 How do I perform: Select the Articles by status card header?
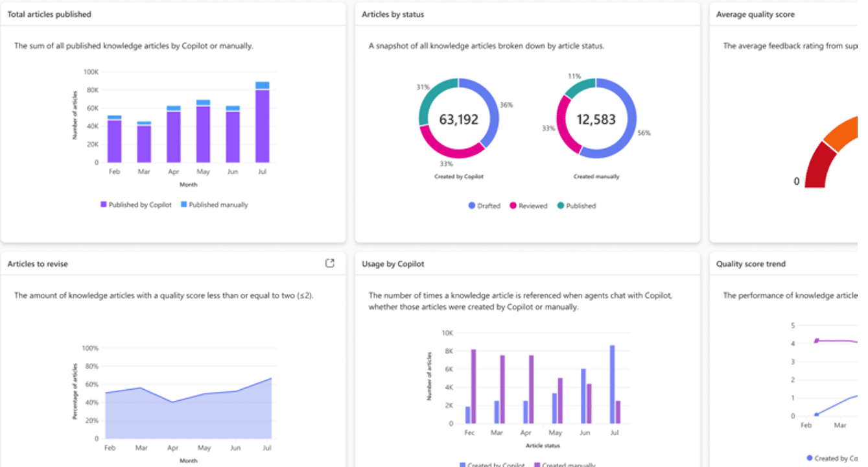pyautogui.click(x=393, y=14)
